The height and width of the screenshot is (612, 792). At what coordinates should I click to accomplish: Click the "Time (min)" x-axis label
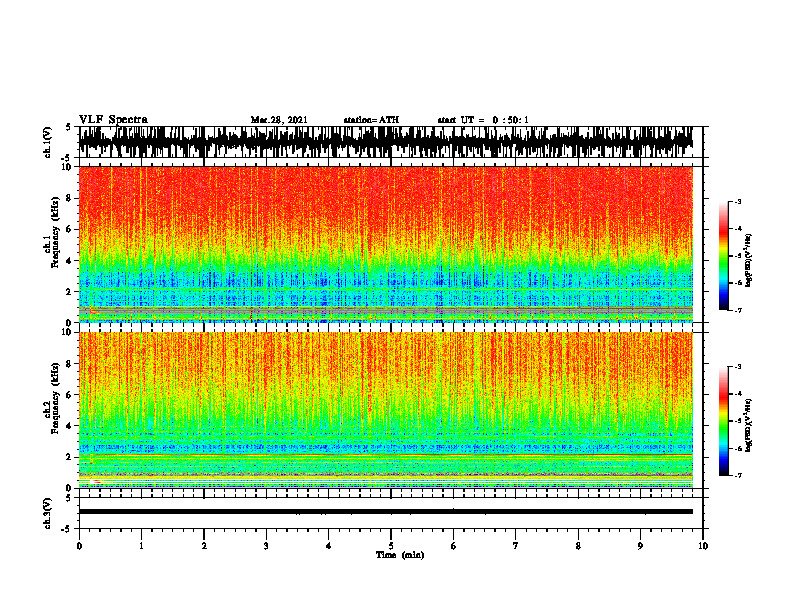(400, 555)
